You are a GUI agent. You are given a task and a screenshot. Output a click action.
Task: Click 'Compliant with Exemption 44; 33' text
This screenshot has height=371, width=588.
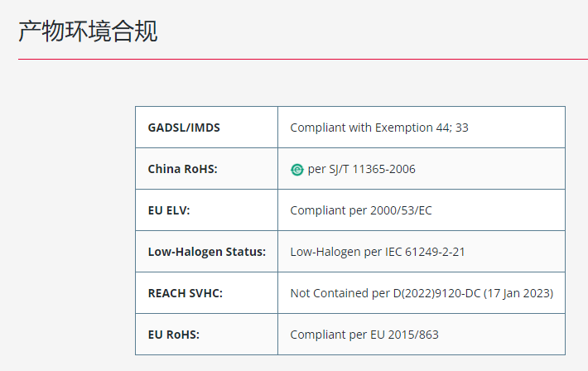pyautogui.click(x=379, y=128)
